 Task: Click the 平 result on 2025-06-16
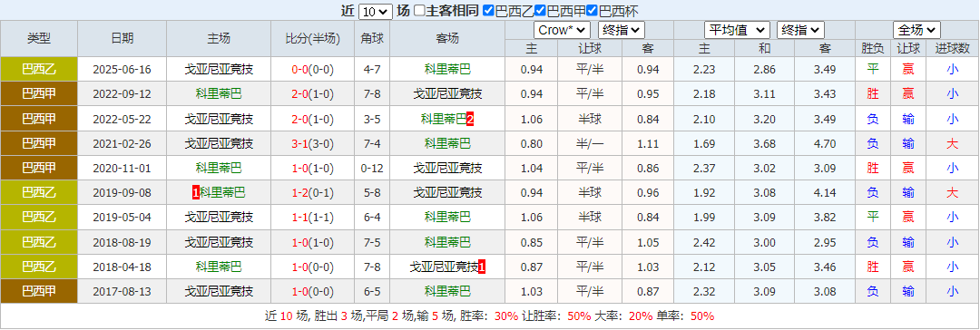[873, 70]
